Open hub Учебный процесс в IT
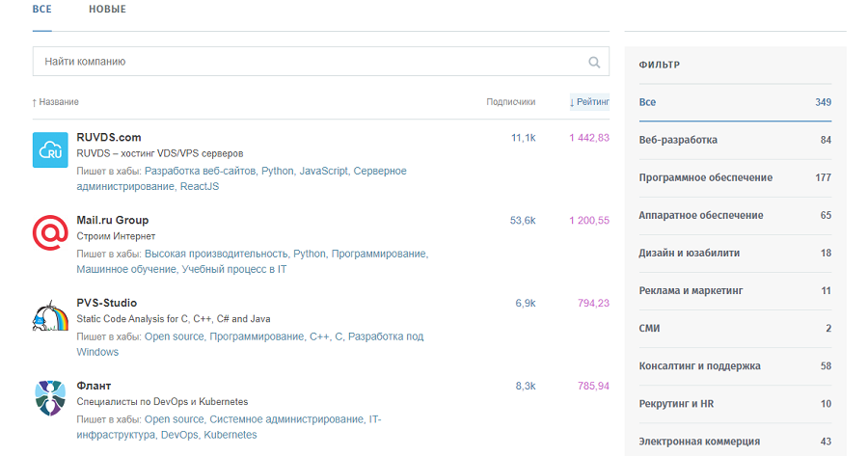The width and height of the screenshot is (868, 456). (x=234, y=270)
